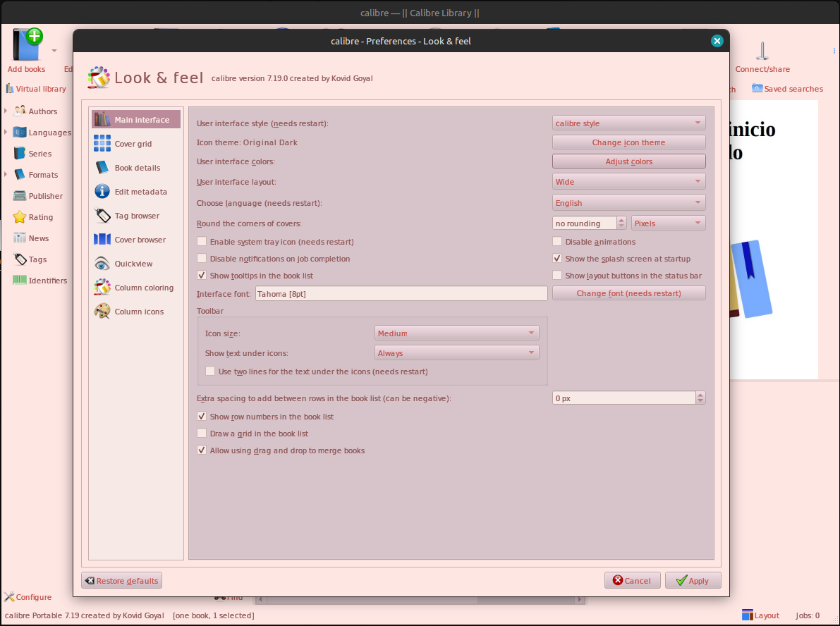Image resolution: width=840 pixels, height=626 pixels.
Task: Click the Authors icon in the Tag browser
Action: (x=20, y=111)
